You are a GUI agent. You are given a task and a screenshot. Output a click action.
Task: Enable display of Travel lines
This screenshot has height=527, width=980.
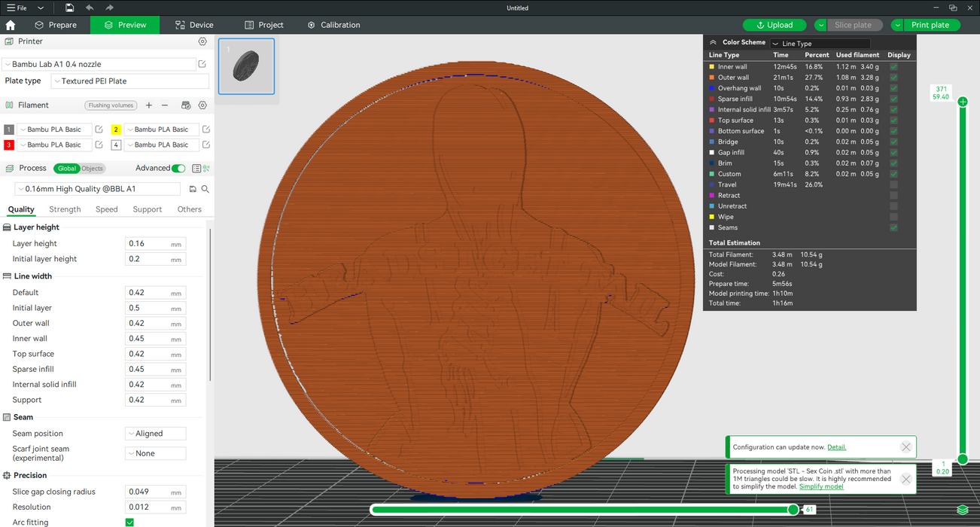[893, 184]
